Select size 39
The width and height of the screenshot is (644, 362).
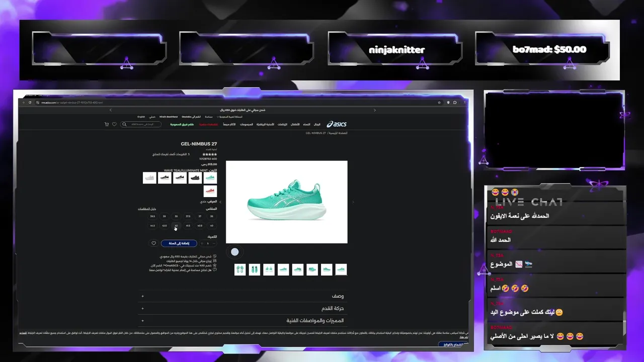tap(165, 216)
